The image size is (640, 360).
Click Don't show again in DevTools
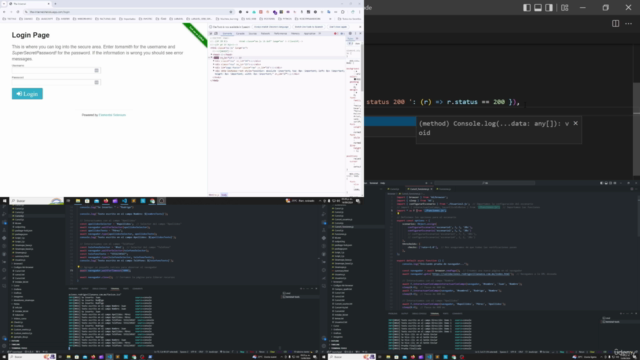coord(338,27)
